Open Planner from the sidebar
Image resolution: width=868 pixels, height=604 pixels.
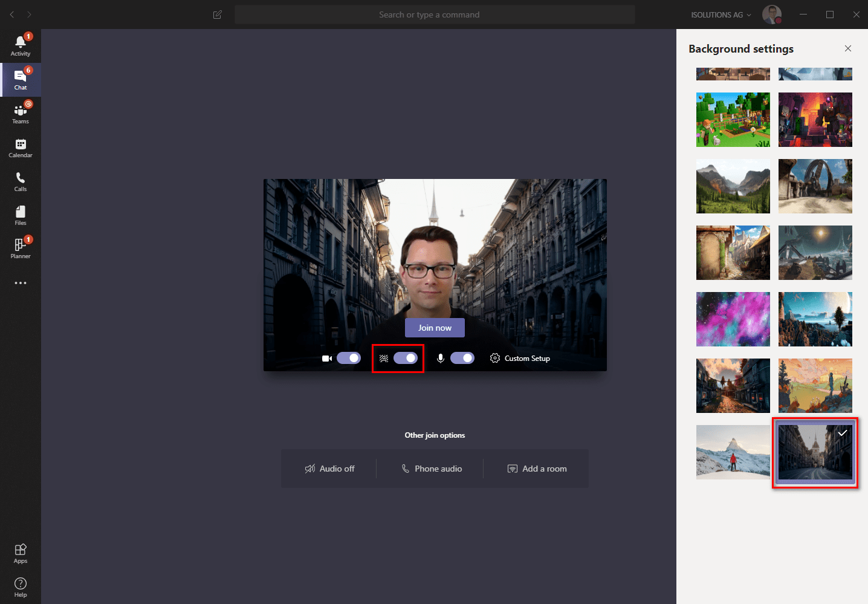(21, 248)
